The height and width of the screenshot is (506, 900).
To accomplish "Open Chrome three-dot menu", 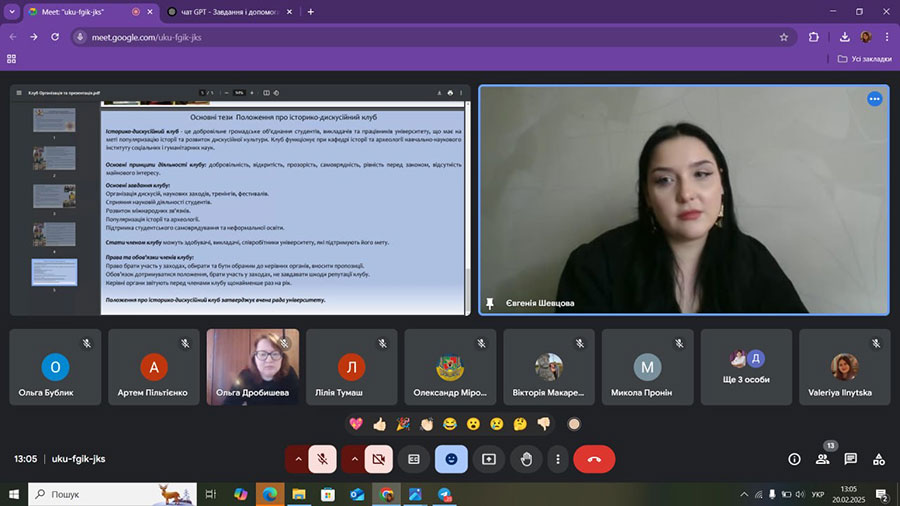I will point(887,37).
